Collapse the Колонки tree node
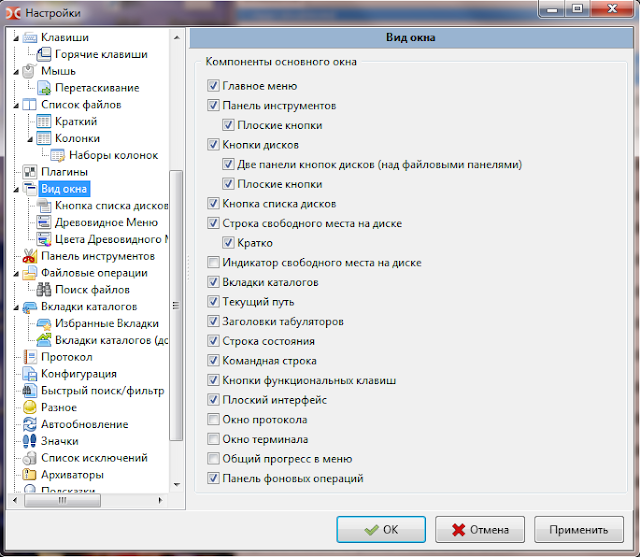Viewport: 640px width, 557px height. (30, 139)
